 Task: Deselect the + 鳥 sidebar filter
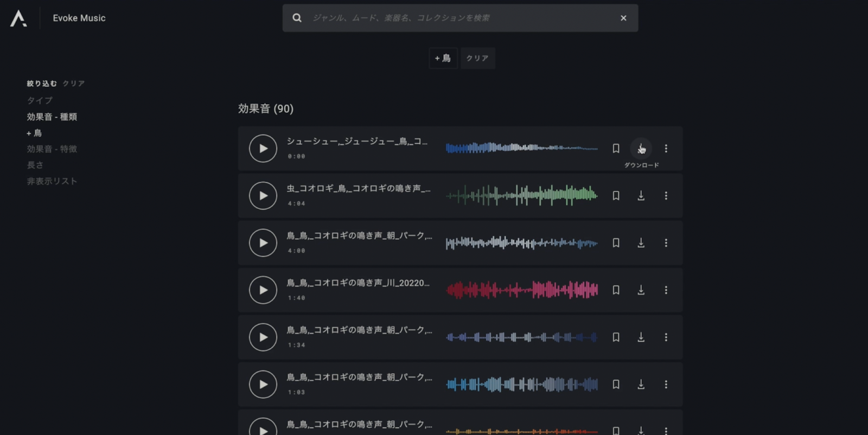(34, 133)
